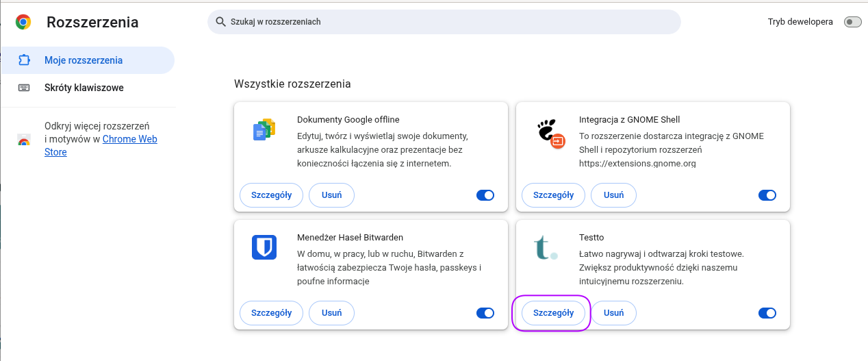Click the Chrome Web Store icon in sidebar
This screenshot has width=868, height=361.
(x=24, y=140)
